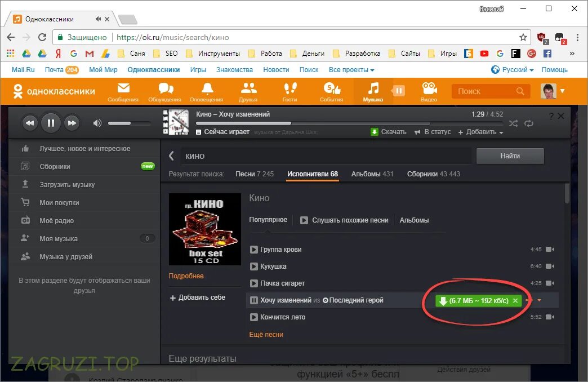This screenshot has height=382, width=588.
Task: Expand the Добавить dropdown in player
Action: 481,132
